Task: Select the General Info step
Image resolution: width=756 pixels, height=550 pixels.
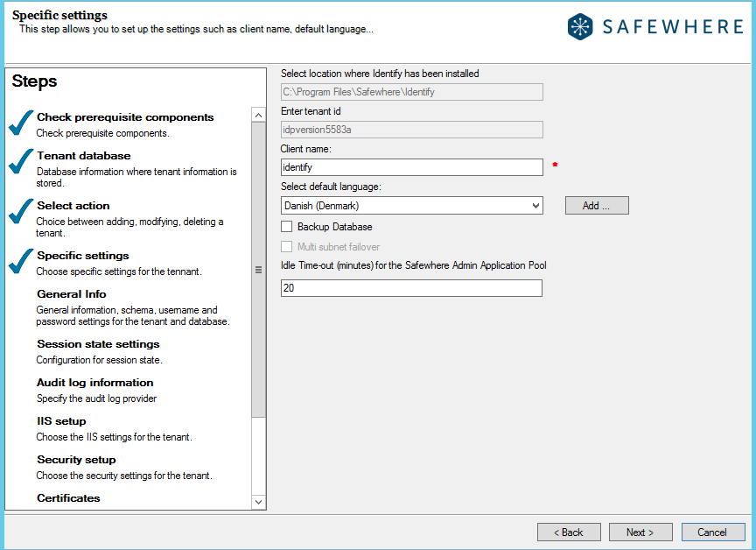Action: click(72, 294)
